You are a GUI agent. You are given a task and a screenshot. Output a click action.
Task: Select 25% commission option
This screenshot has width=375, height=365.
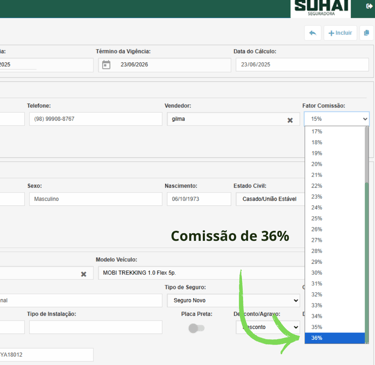click(x=335, y=218)
